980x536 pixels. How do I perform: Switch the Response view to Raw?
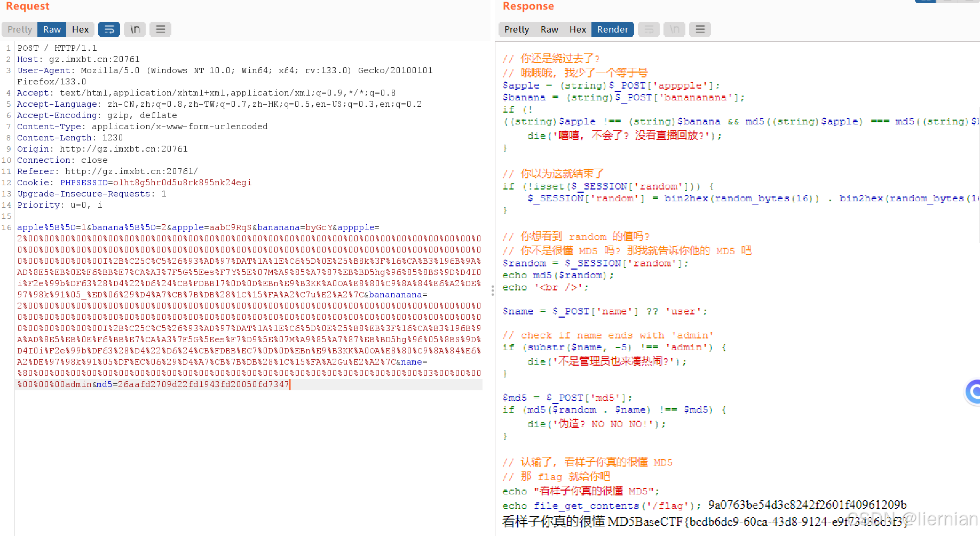pos(549,29)
